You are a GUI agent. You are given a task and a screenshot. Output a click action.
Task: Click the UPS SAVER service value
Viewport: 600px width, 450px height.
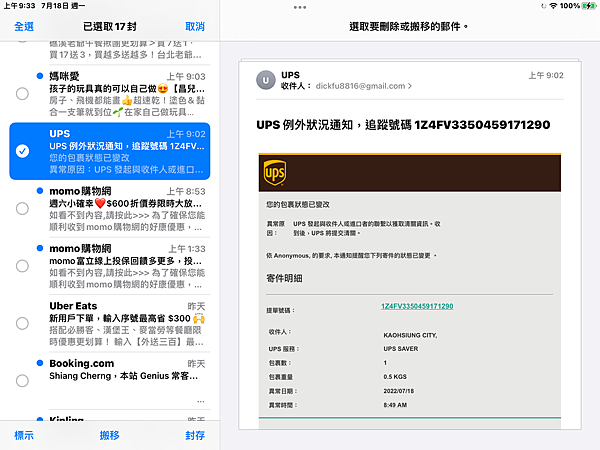pyautogui.click(x=401, y=349)
